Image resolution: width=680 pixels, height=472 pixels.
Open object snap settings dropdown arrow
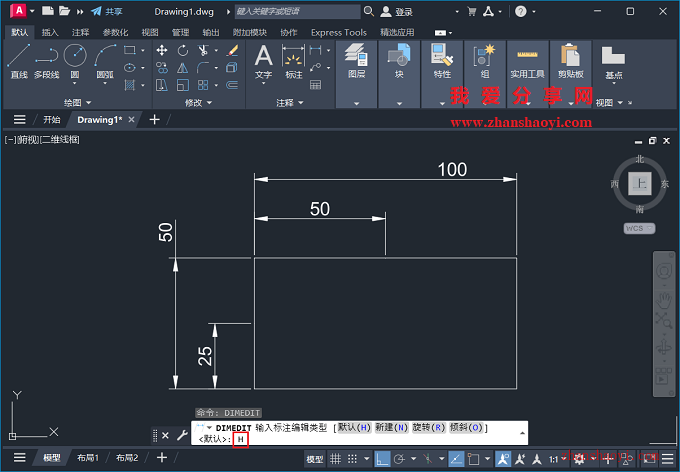click(x=487, y=459)
